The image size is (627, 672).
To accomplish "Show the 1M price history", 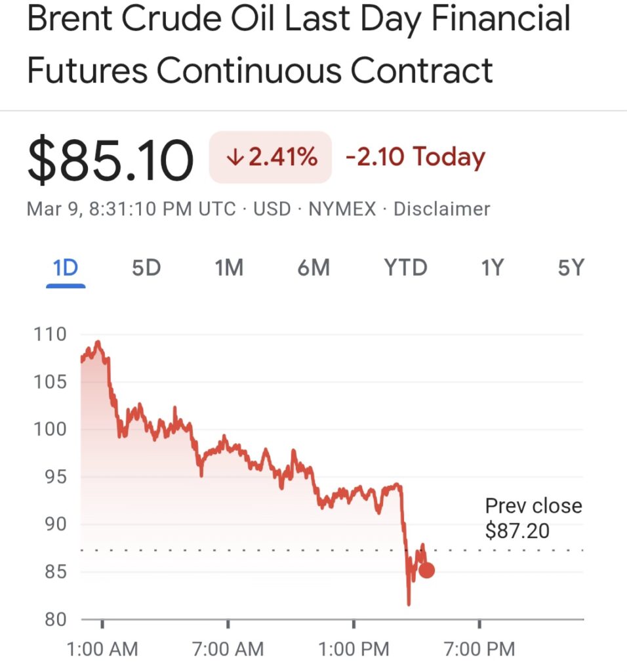I will click(x=229, y=268).
